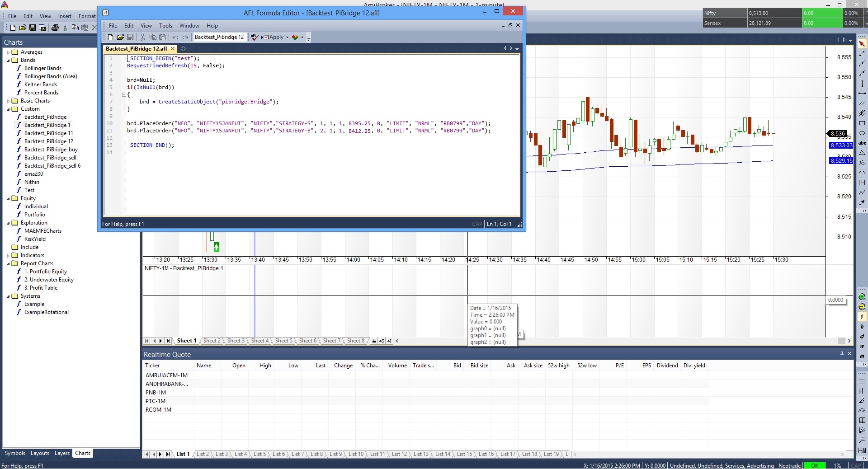868x469 pixels.
Task: Click AFL verify syntax check icon
Action: click(255, 37)
